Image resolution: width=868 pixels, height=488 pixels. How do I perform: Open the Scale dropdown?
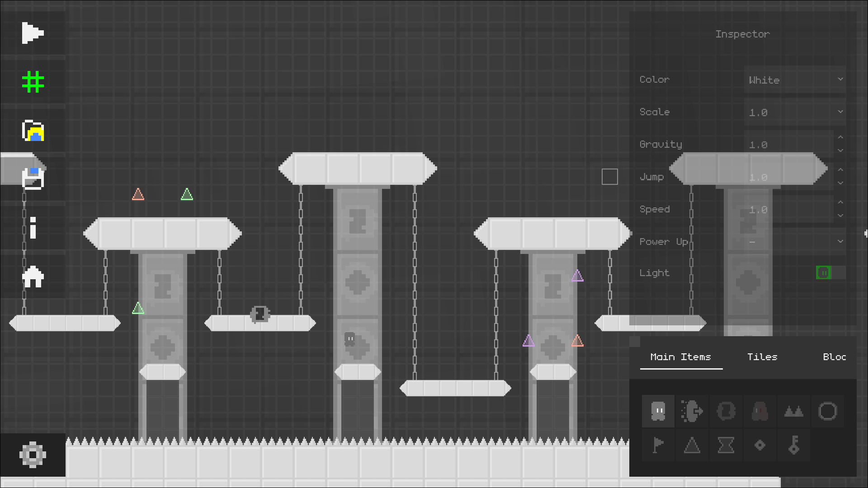(x=795, y=112)
